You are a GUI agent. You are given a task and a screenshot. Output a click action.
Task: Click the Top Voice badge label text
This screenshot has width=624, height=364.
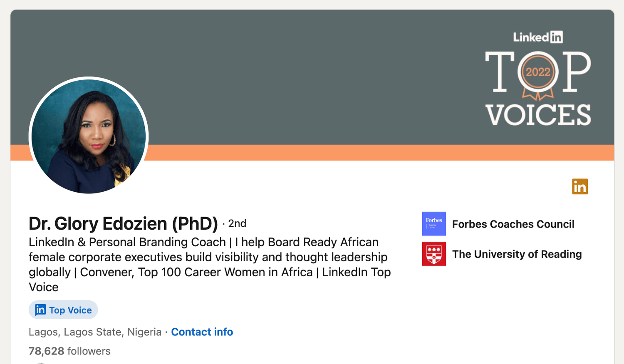point(70,310)
